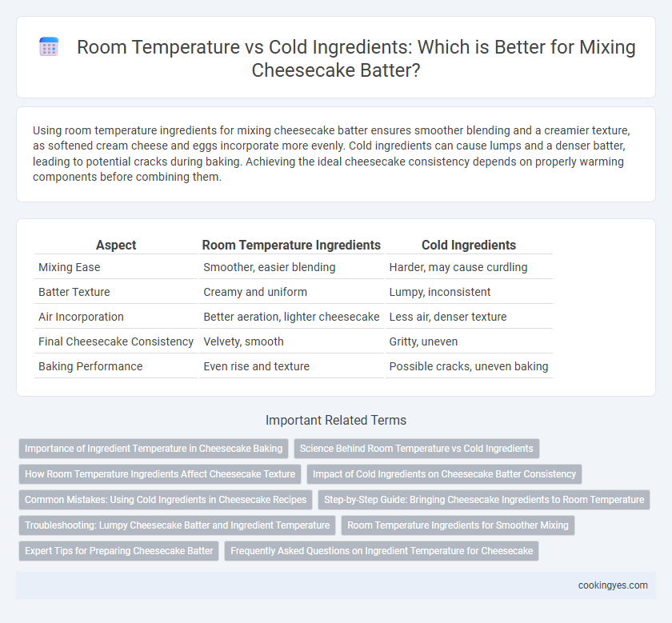Click the 'Baking Performance' row label
Viewport: 672px width, 623px height.
(90, 366)
